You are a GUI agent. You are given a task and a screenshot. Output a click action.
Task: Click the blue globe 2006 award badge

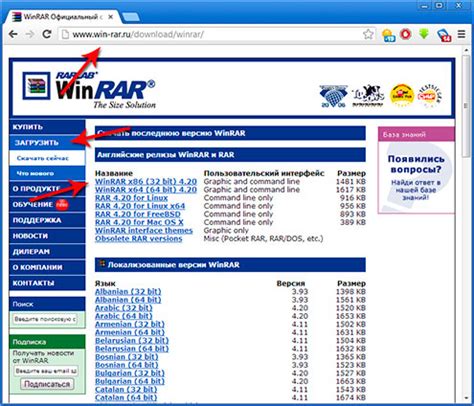point(334,96)
